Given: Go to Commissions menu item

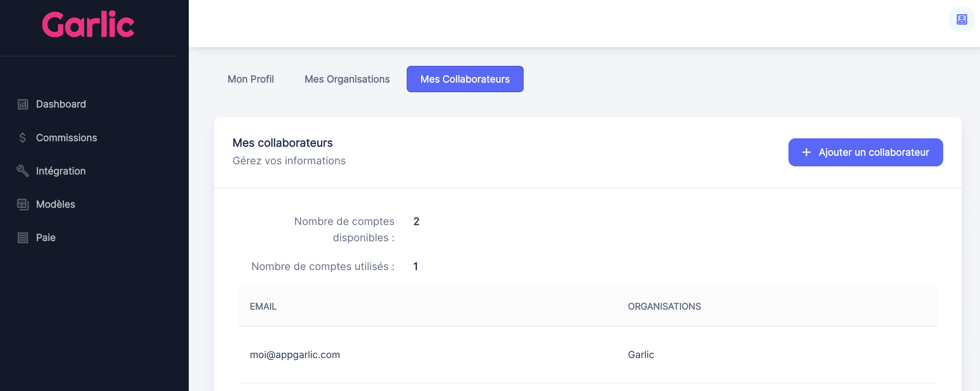Looking at the screenshot, I should point(66,138).
